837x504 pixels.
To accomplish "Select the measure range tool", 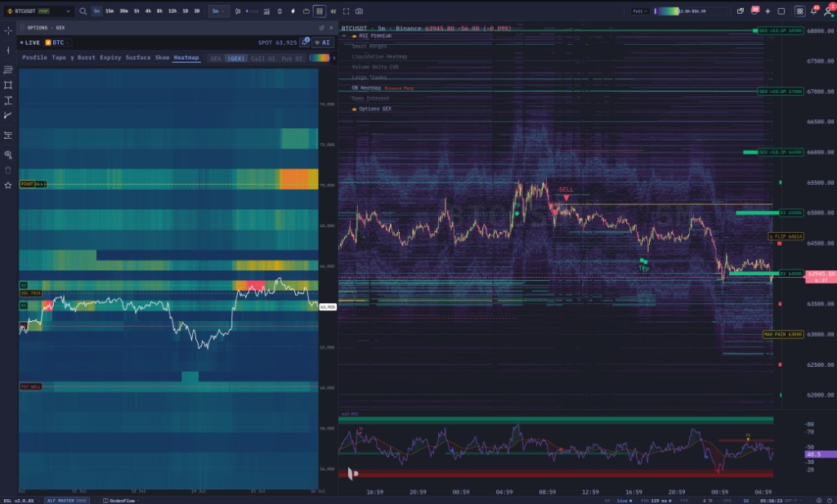I will click(8, 100).
